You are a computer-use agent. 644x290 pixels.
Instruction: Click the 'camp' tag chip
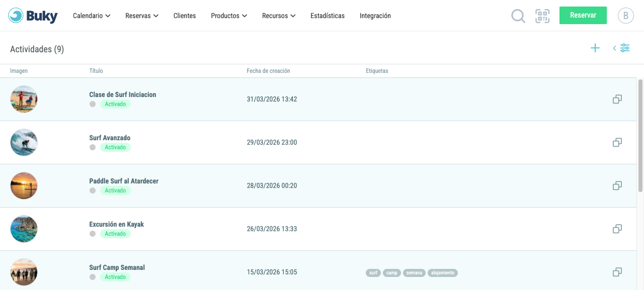tap(392, 273)
